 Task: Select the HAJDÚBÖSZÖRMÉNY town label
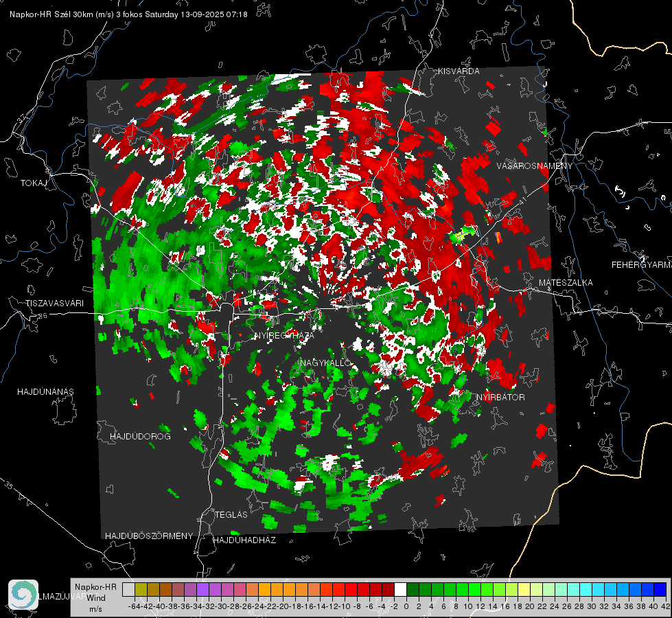click(149, 536)
